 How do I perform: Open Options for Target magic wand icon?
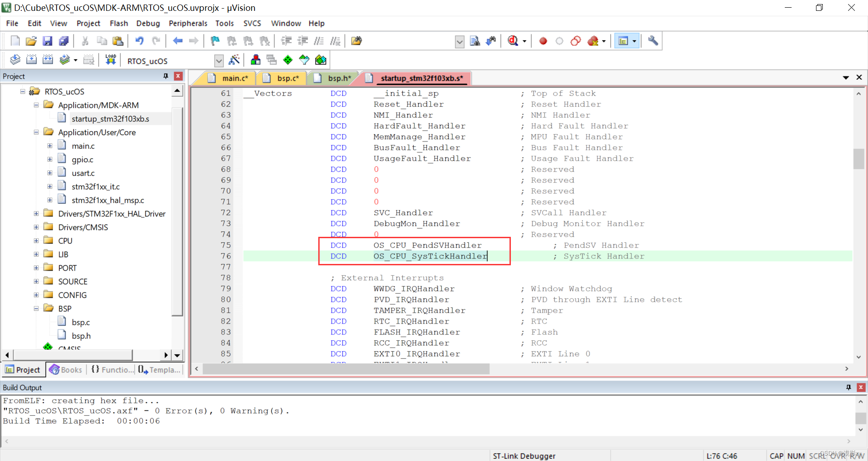[x=234, y=60]
